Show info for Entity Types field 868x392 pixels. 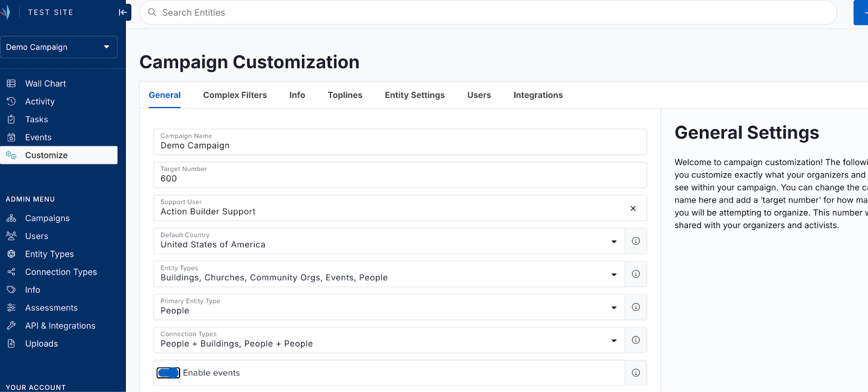coord(636,274)
